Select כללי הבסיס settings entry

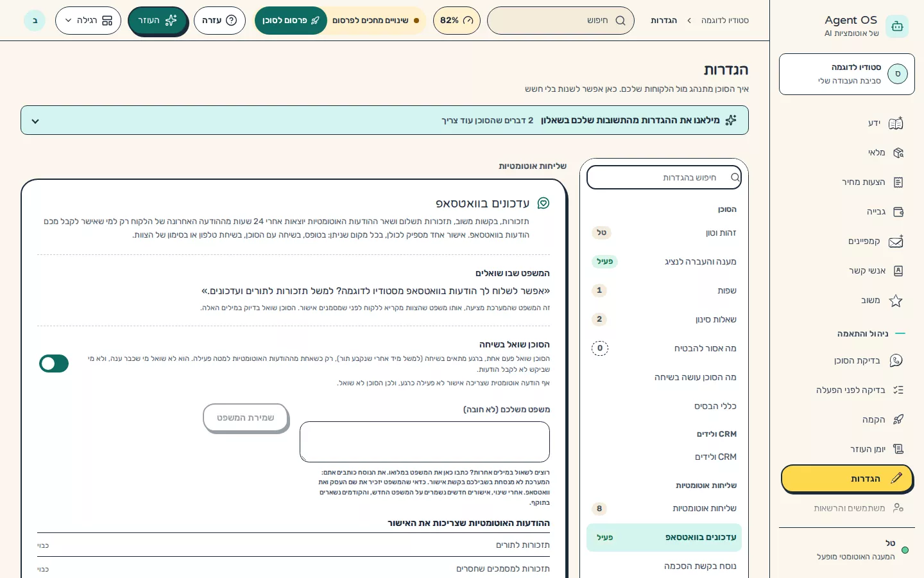click(x=664, y=407)
